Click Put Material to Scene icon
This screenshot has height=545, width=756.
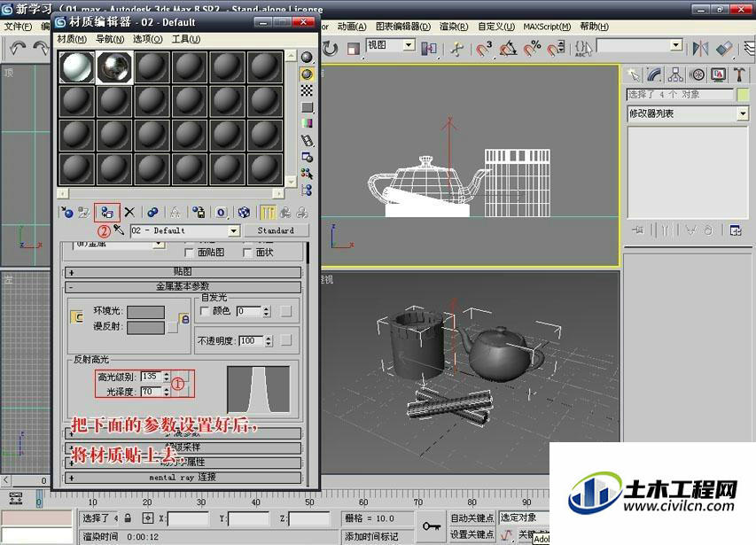(84, 213)
